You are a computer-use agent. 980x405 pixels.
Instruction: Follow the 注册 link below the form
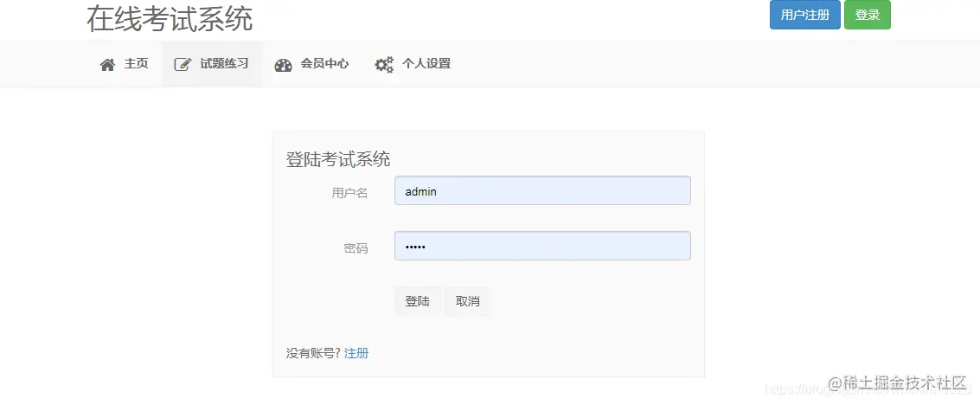[356, 354]
